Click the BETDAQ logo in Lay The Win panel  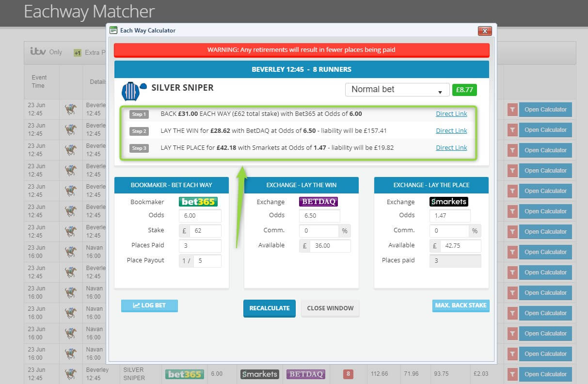point(318,202)
